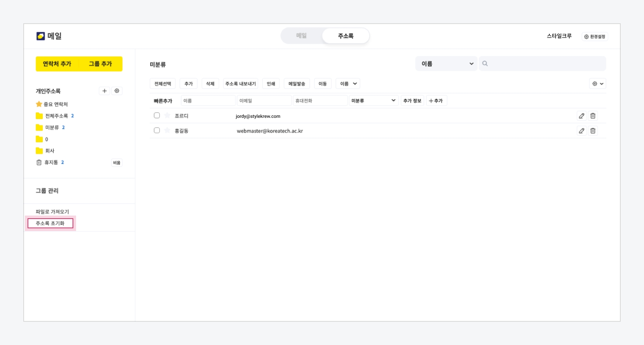Click the trash icon for 죠르디 contact
This screenshot has height=345, width=644.
(x=593, y=116)
